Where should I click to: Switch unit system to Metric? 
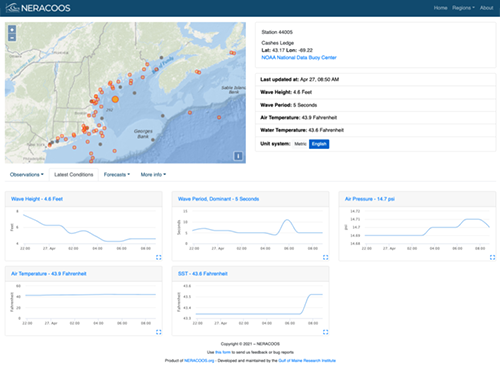pyautogui.click(x=300, y=144)
